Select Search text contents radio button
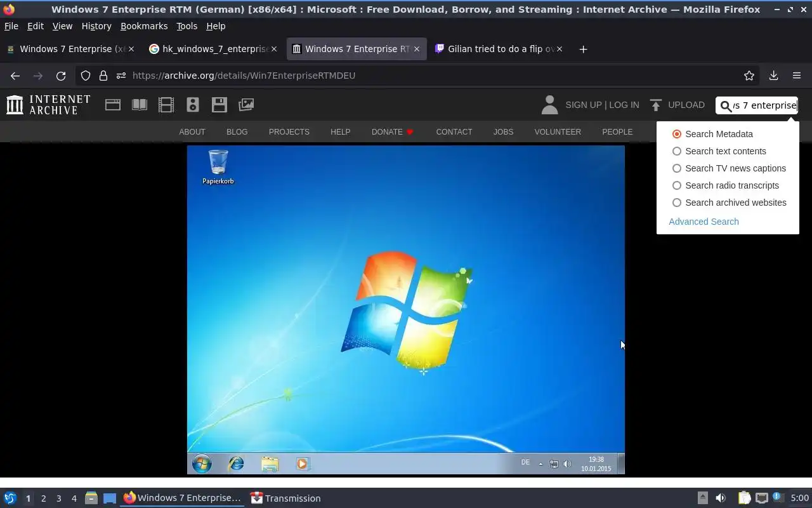Screen dimensions: 812x508 (677, 151)
